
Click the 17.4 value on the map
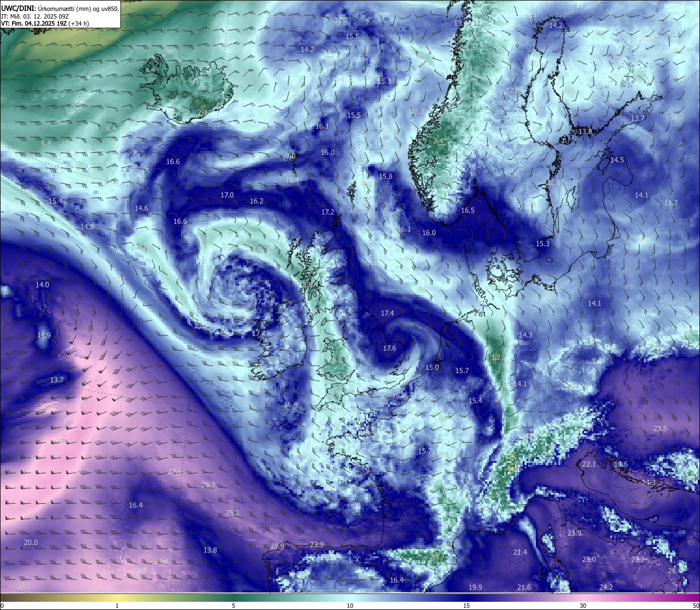coord(387,313)
